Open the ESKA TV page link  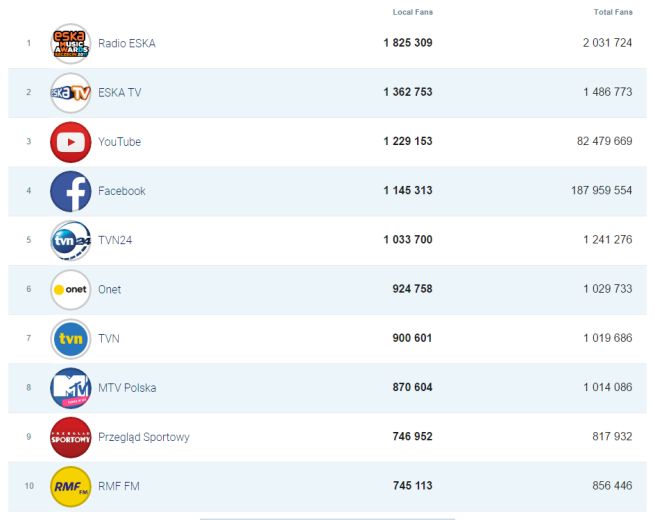coord(119,93)
